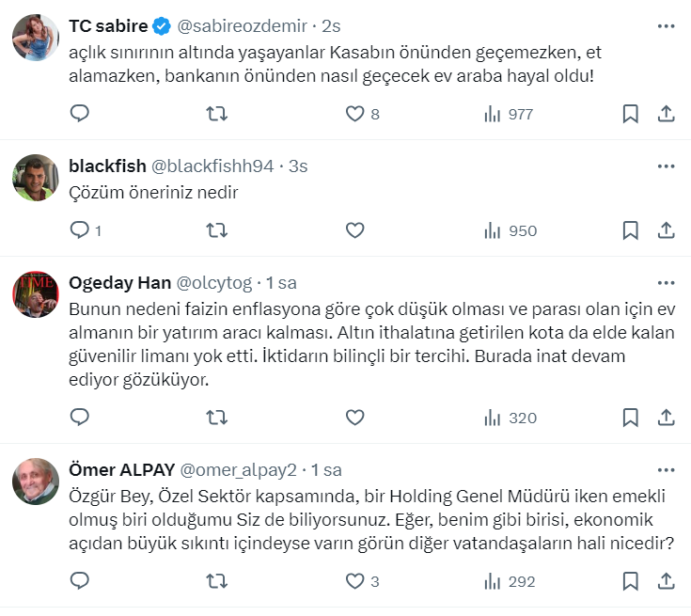Screen dimensions: 691x616
Task: Retweet Ogeday Han's post
Action: (x=216, y=418)
